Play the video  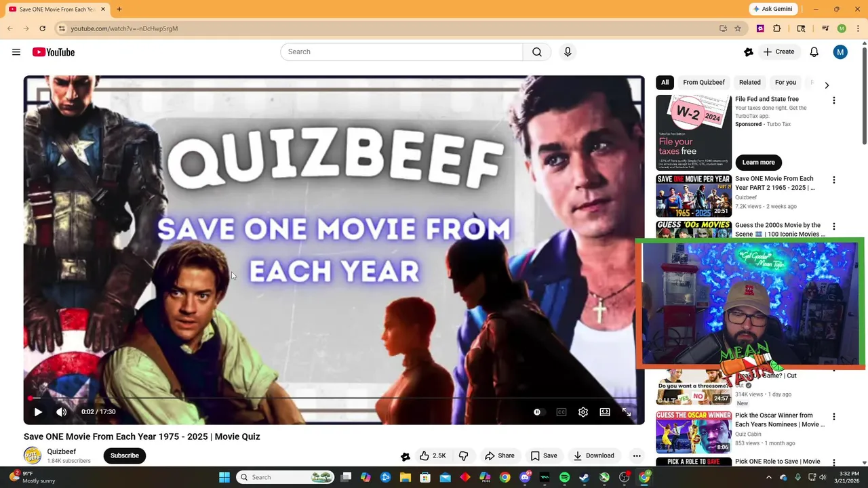[38, 412]
